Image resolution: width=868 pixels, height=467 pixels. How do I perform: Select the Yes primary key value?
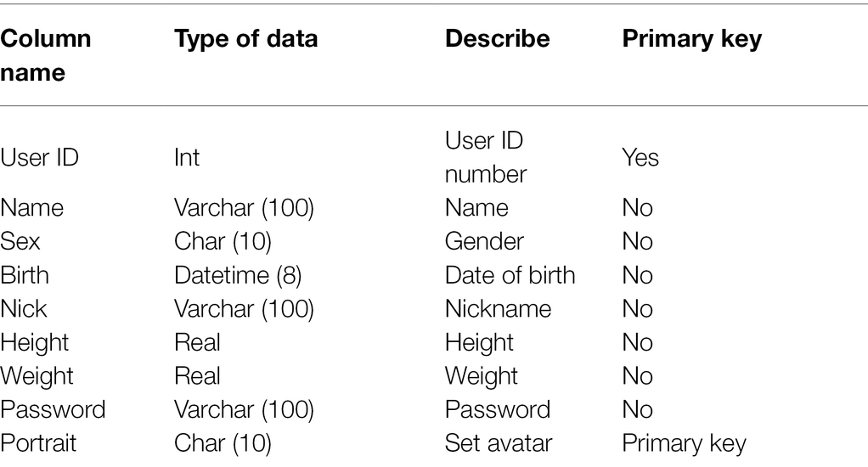[640, 158]
